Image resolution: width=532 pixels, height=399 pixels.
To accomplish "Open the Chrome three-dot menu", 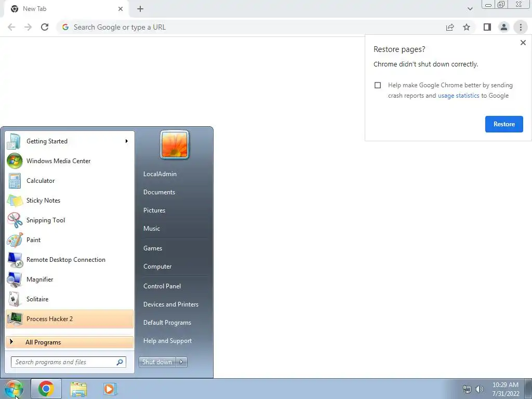I will click(521, 27).
